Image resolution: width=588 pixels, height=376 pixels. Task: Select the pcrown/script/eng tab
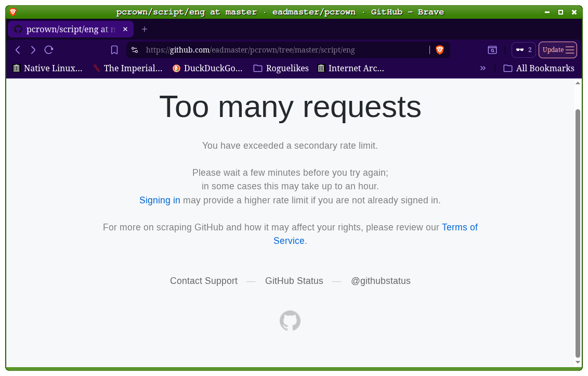coord(71,29)
